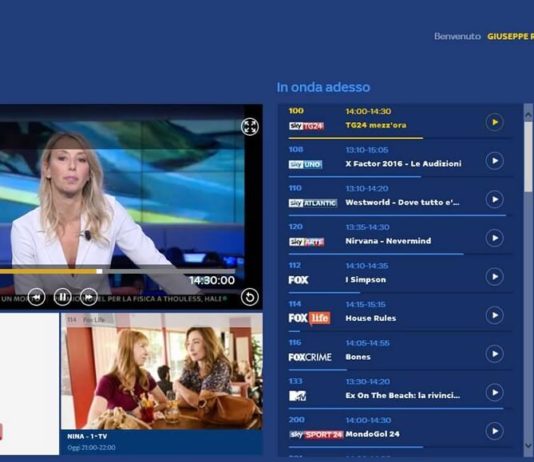This screenshot has width=534, height=462.
Task: Enter fullscreen mode in video player
Action: pyautogui.click(x=250, y=127)
